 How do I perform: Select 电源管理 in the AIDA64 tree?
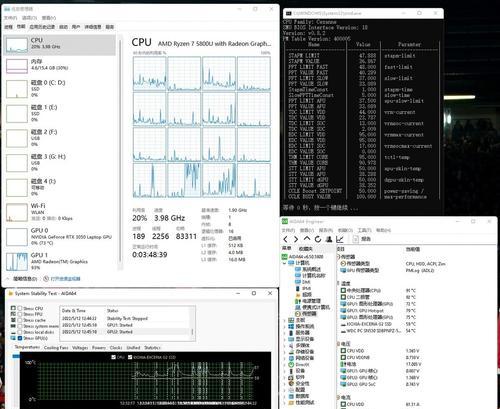[x=308, y=301]
